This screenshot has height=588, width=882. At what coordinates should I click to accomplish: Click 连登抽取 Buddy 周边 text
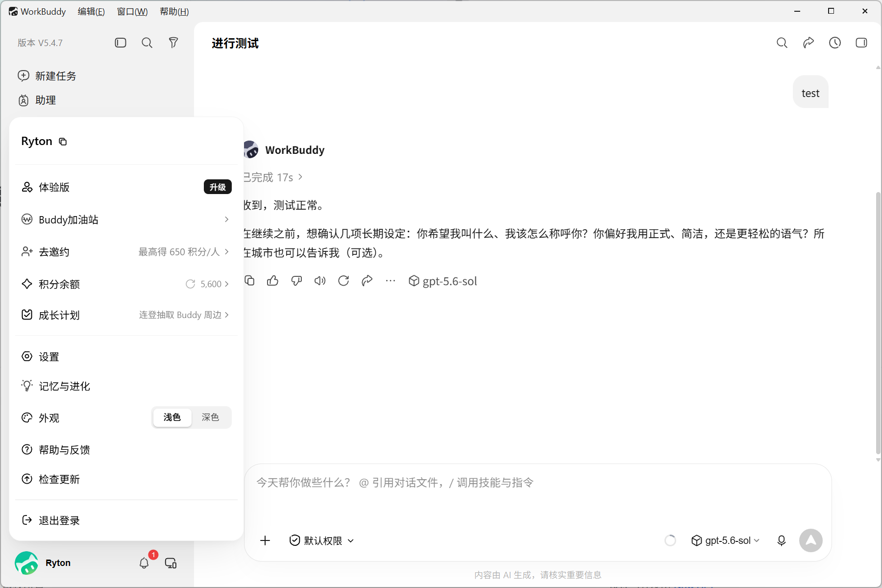[x=180, y=315]
